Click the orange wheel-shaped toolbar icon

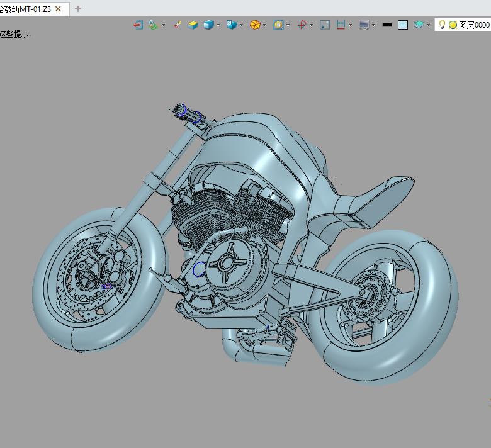(255, 25)
